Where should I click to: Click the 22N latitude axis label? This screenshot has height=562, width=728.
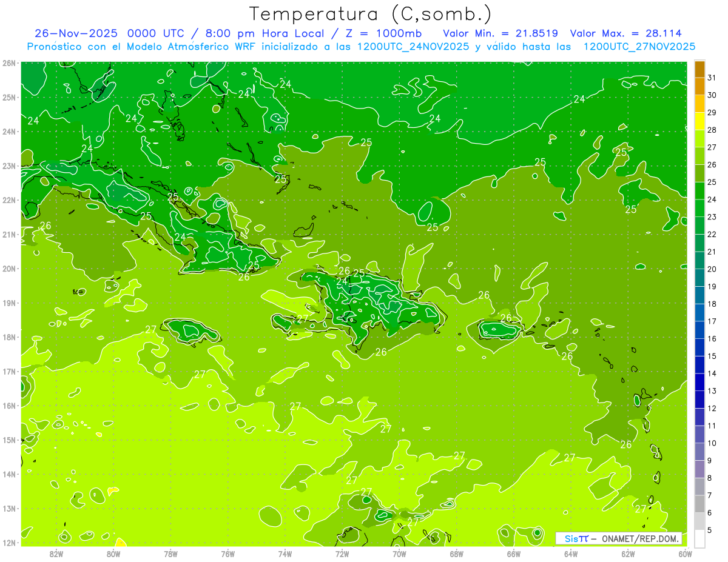9,200
